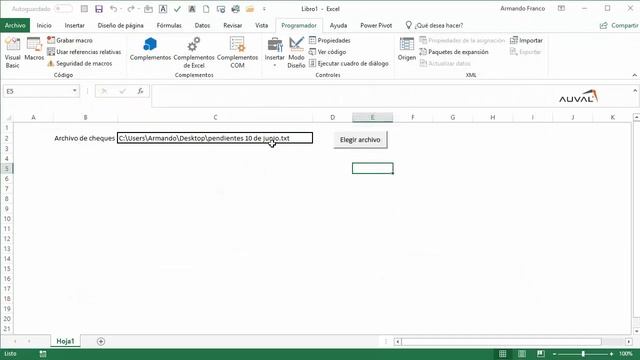Image resolution: width=640 pixels, height=360 pixels.
Task: Select column F header
Action: (x=413, y=117)
